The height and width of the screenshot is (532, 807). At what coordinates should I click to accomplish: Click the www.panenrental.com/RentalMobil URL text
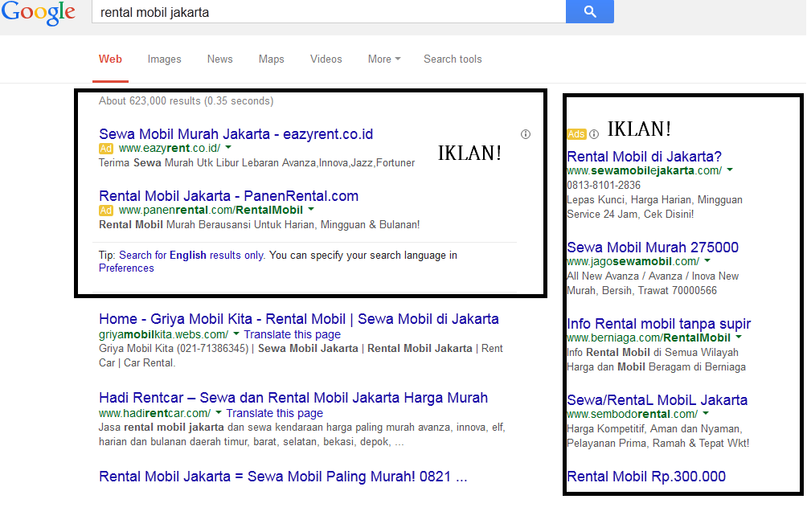211,210
